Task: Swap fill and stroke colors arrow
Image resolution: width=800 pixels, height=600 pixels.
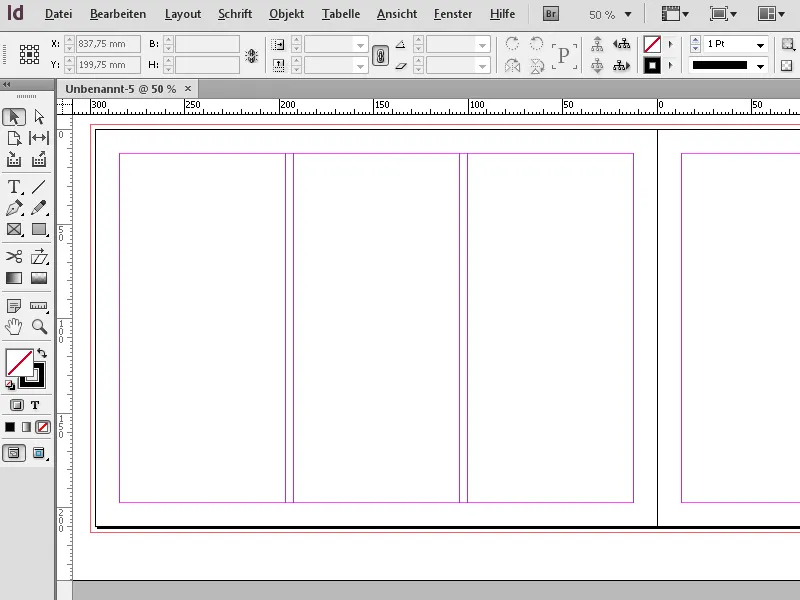Action: point(42,353)
